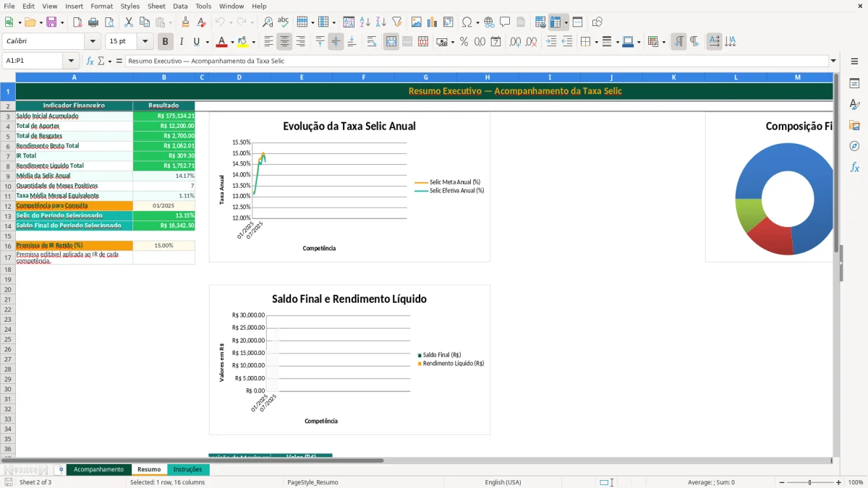Expand the font size dropdown
Viewport: 868px width, 488px height.
(x=145, y=42)
